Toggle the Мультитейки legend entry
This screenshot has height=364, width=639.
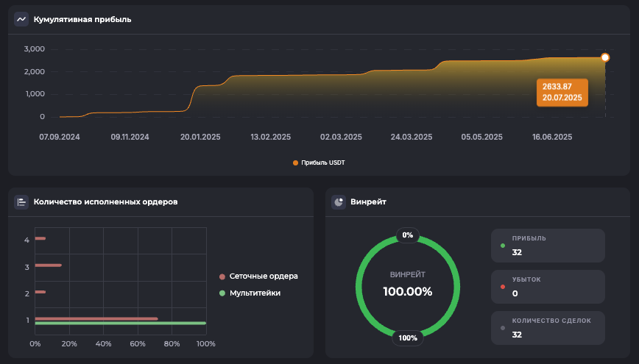[x=255, y=293]
